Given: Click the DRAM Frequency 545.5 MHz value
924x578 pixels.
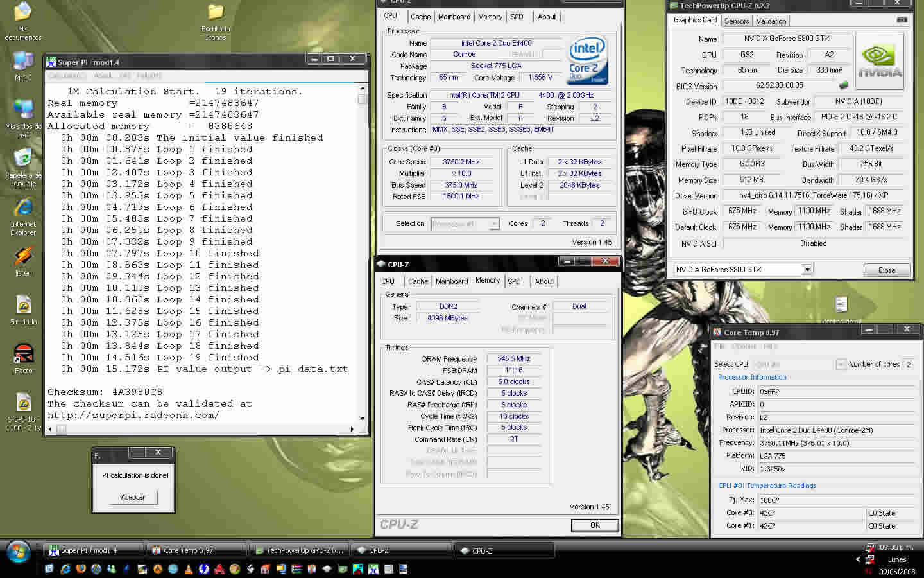Looking at the screenshot, I should [514, 358].
